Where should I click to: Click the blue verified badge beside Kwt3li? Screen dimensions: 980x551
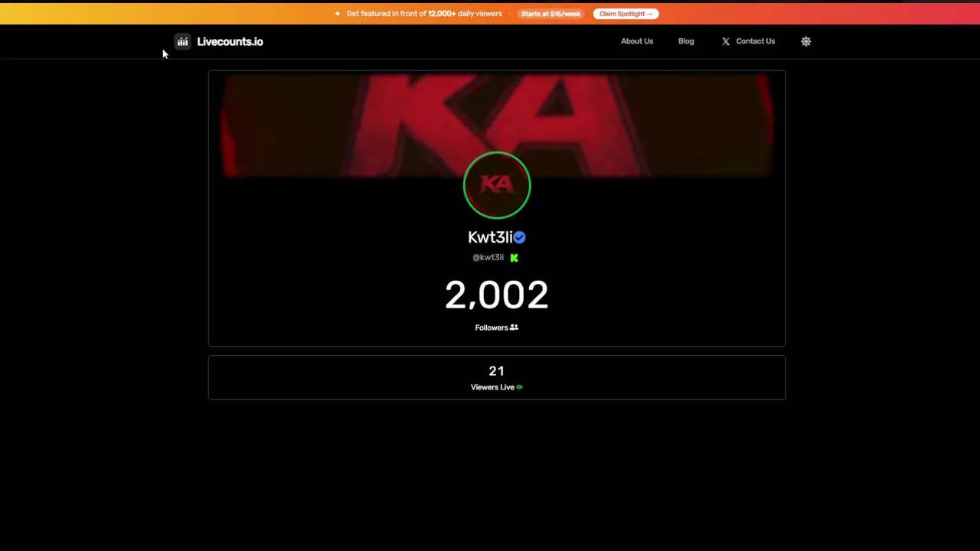click(x=520, y=237)
